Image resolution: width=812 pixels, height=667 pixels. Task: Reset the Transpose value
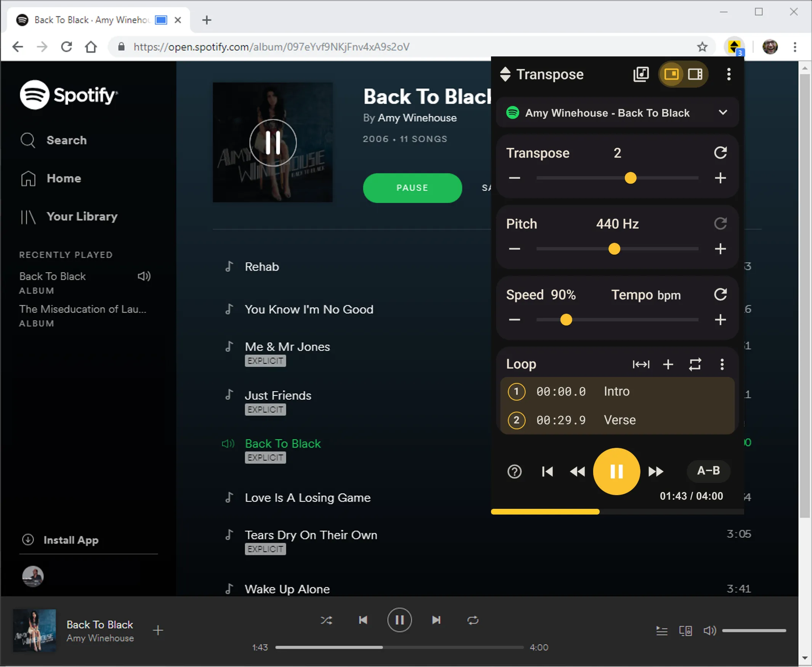(720, 153)
